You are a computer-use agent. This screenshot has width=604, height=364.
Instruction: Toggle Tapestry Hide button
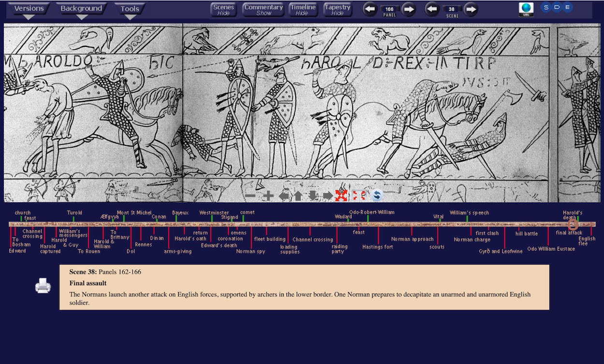pos(337,10)
